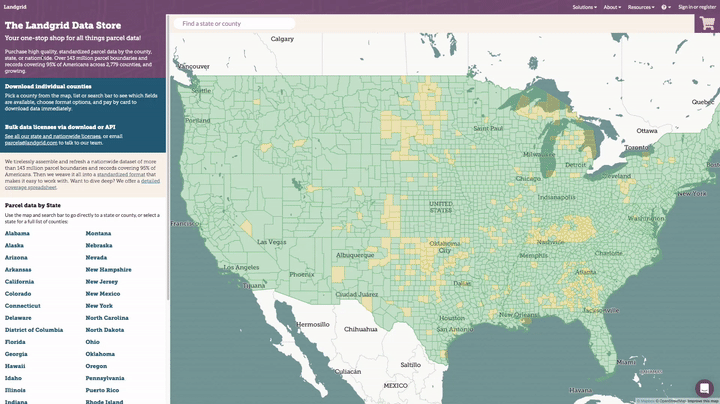Click the Dallas label on map
Screen dimensions: 720x404
click(x=462, y=283)
